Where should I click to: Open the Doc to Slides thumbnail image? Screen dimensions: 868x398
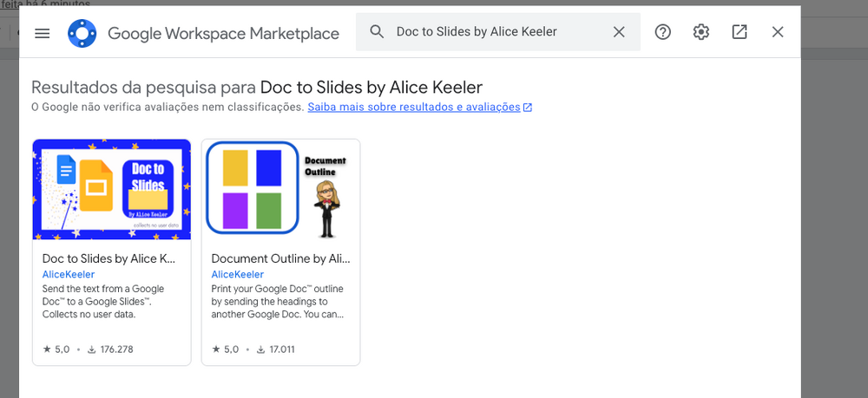(x=112, y=189)
